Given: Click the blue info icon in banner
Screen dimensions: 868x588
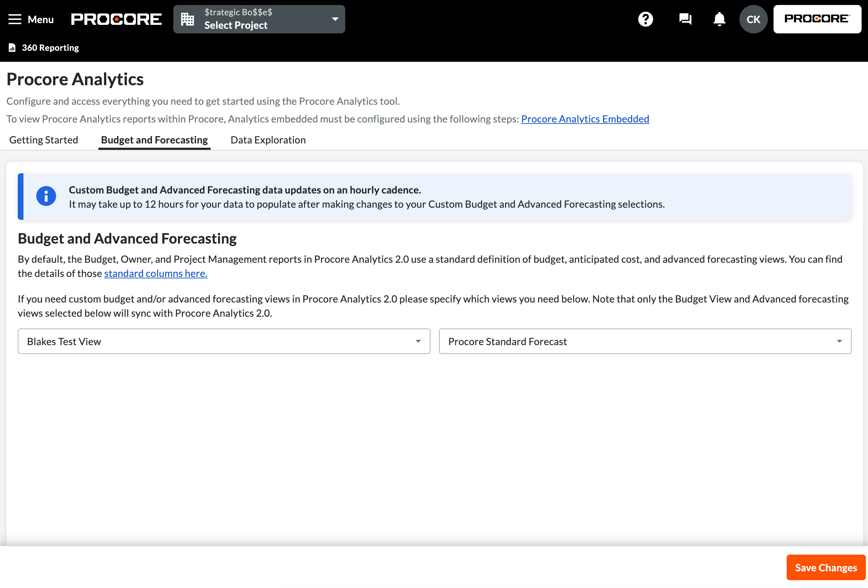Looking at the screenshot, I should pos(46,196).
